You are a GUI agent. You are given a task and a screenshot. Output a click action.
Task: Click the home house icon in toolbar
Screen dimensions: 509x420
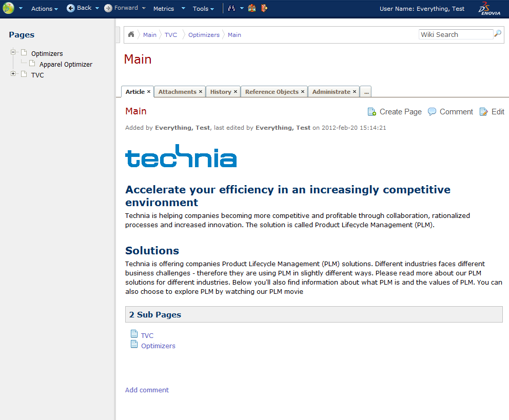(251, 8)
